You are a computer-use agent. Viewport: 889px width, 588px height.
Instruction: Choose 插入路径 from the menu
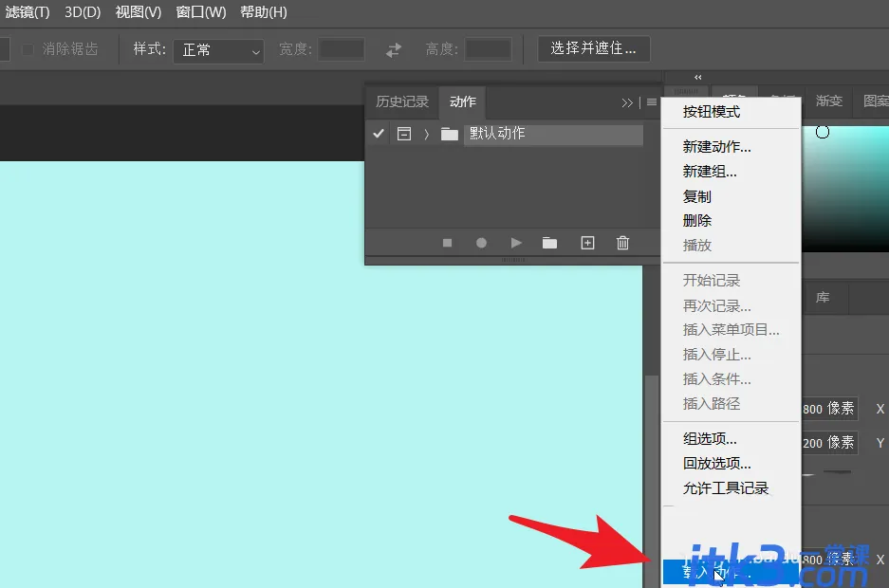(732, 404)
